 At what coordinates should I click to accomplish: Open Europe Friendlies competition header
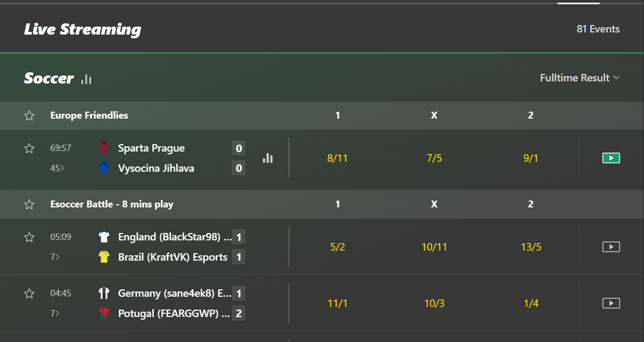coord(89,115)
